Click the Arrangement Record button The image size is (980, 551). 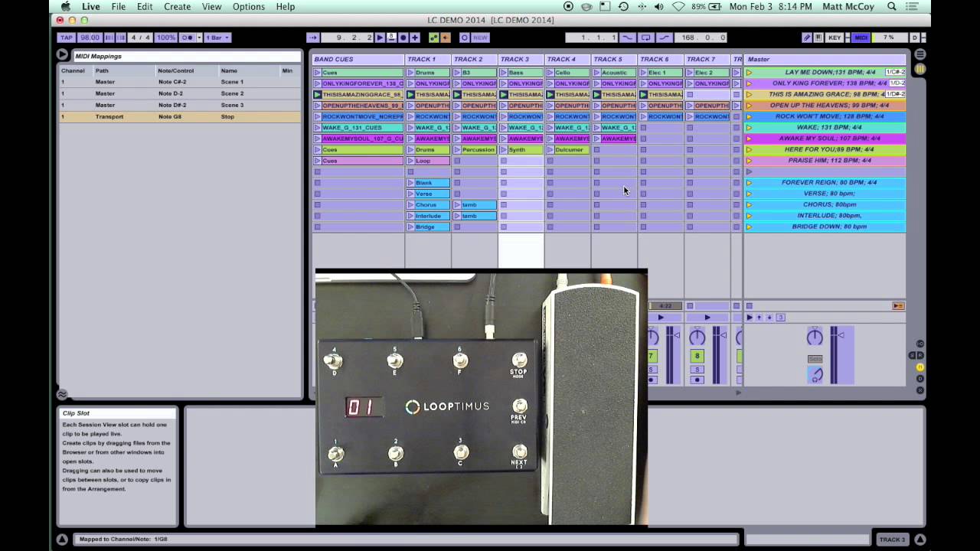tap(403, 37)
